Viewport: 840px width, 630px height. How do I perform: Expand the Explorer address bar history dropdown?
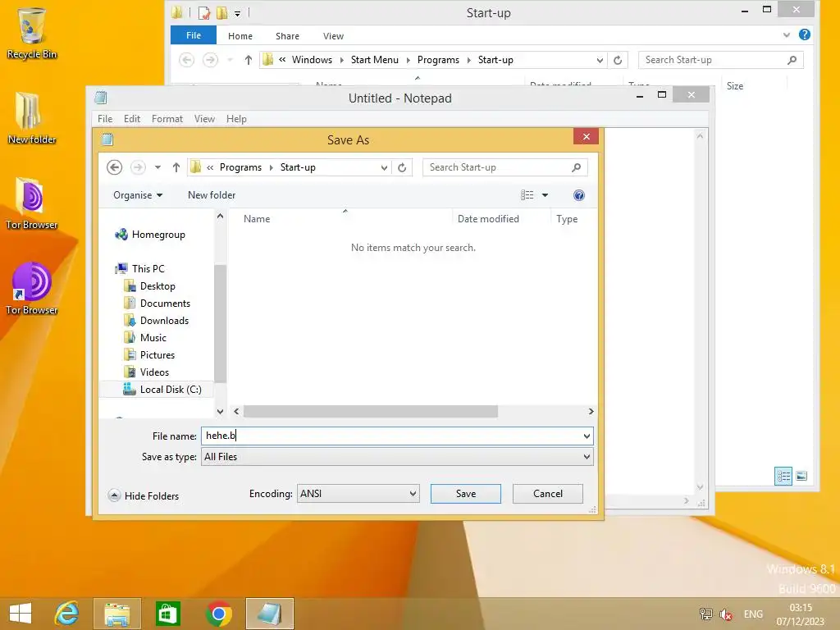[x=600, y=60]
